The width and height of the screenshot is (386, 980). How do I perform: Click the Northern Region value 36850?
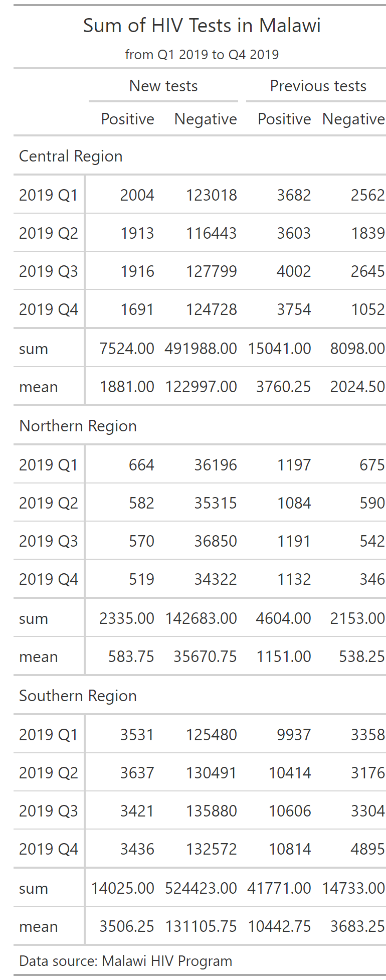(x=216, y=541)
